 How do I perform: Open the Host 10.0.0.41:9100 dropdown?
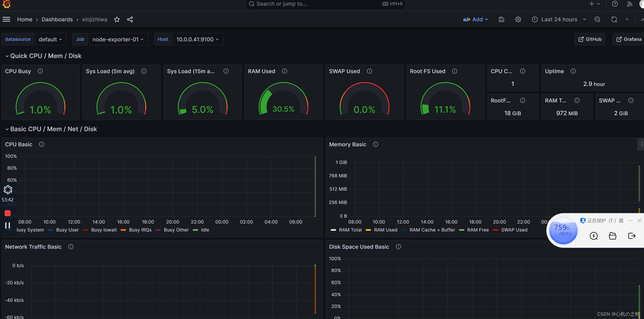[x=198, y=39]
